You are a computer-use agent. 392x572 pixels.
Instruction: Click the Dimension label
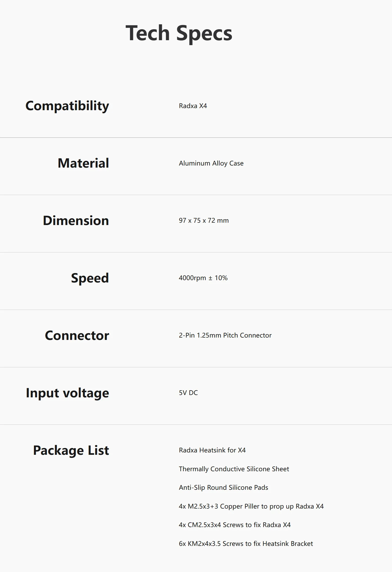point(76,221)
